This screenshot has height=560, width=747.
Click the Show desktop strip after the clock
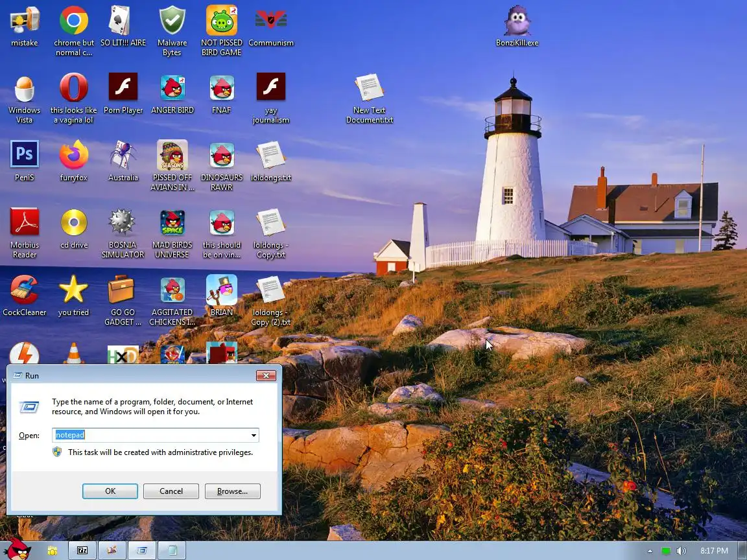pyautogui.click(x=742, y=550)
